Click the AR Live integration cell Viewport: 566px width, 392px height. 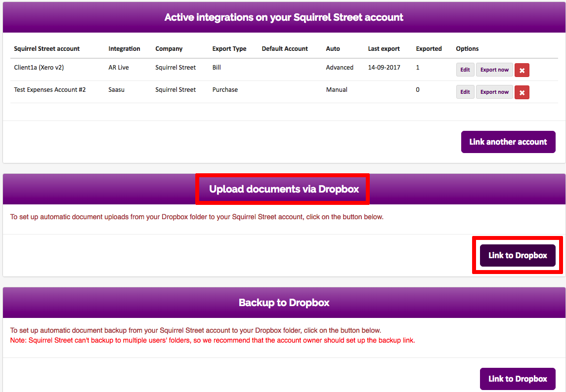(x=119, y=68)
